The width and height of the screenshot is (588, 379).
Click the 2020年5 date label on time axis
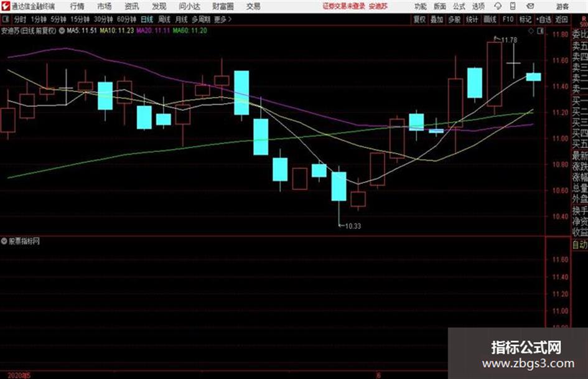(x=19, y=375)
